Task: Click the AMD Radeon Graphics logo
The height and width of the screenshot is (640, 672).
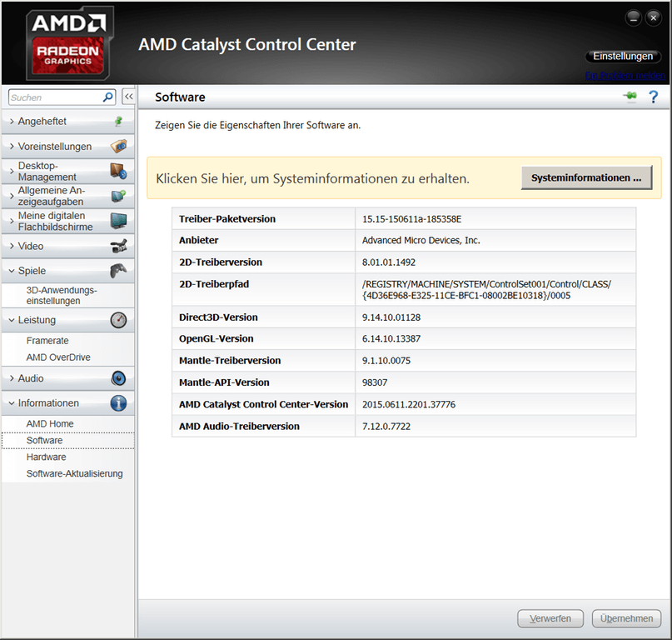Action: pyautogui.click(x=68, y=44)
